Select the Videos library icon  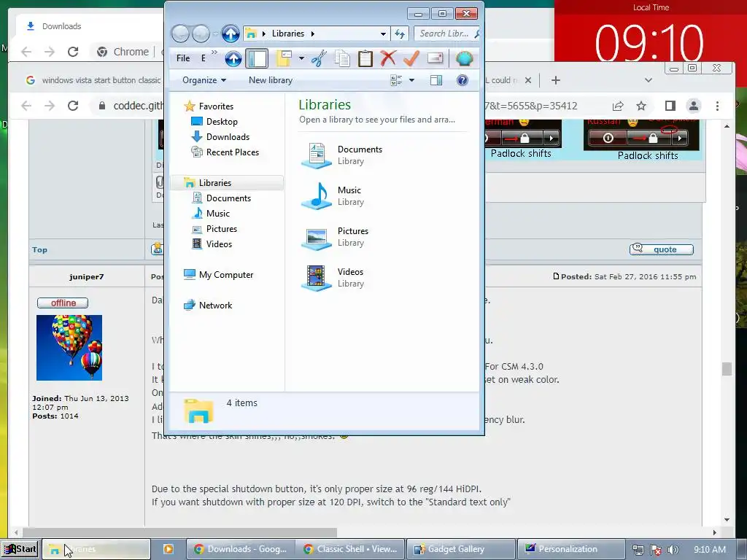tap(316, 278)
